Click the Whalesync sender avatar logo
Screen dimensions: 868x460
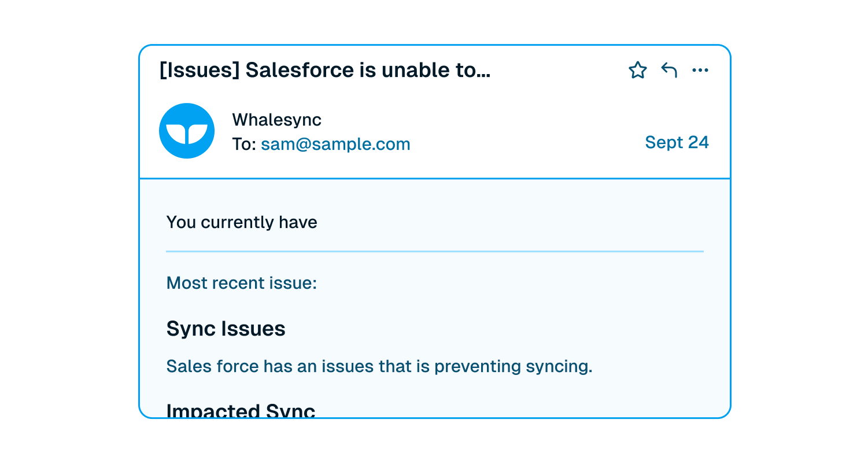click(x=187, y=131)
